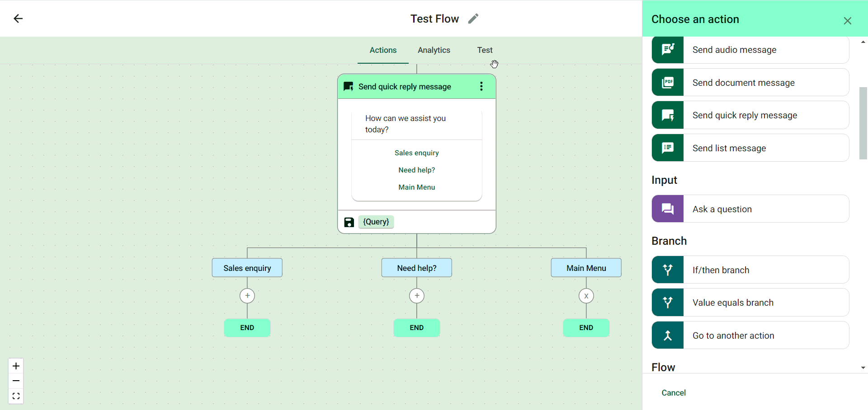Choose the If/then branch action
Viewport: 868px width, 410px height.
click(x=750, y=270)
